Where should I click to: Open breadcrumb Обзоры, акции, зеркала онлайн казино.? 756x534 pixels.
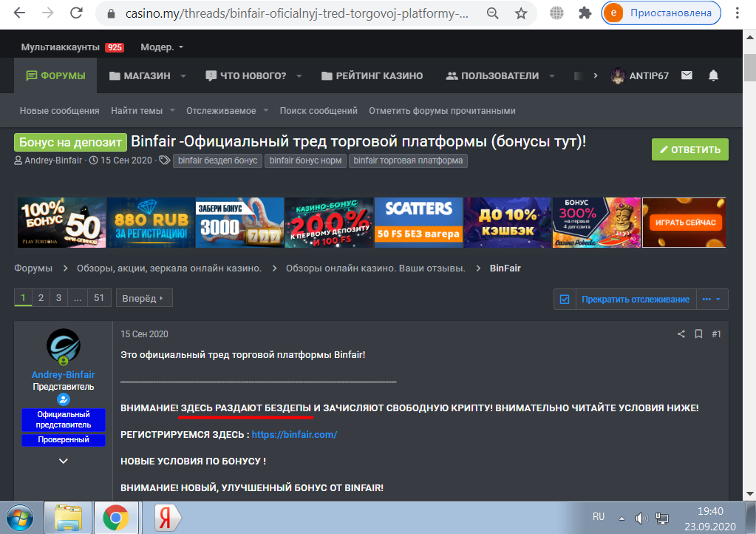point(169,268)
